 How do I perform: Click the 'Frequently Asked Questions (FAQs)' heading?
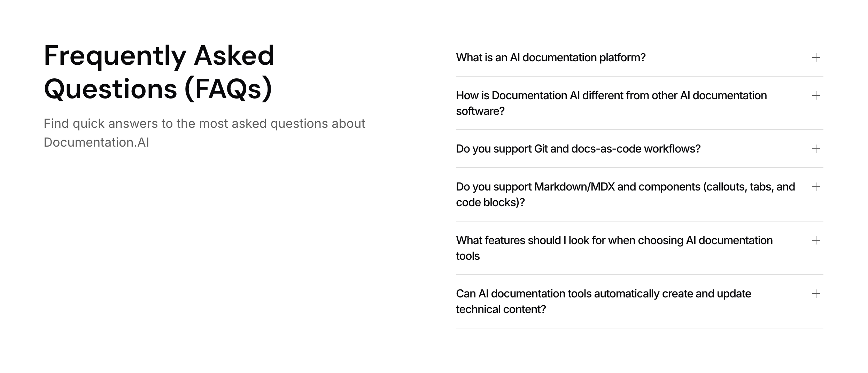(159, 72)
